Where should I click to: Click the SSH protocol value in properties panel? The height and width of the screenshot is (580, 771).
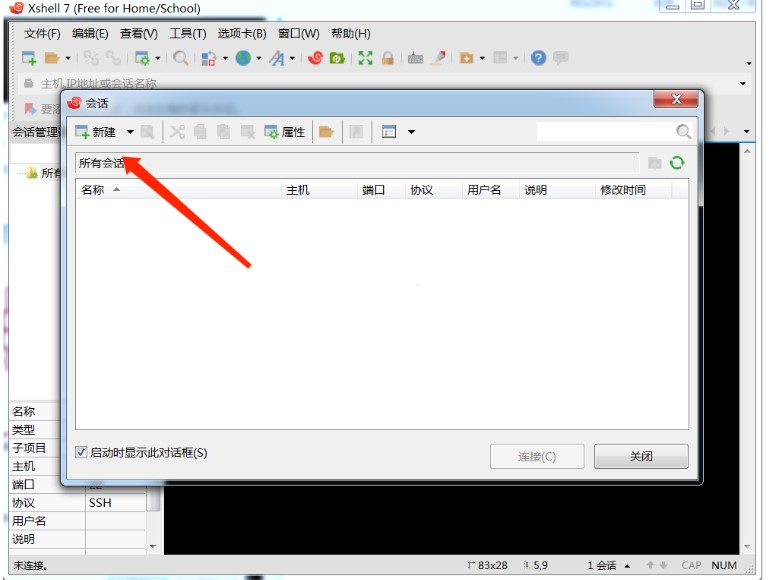(100, 503)
